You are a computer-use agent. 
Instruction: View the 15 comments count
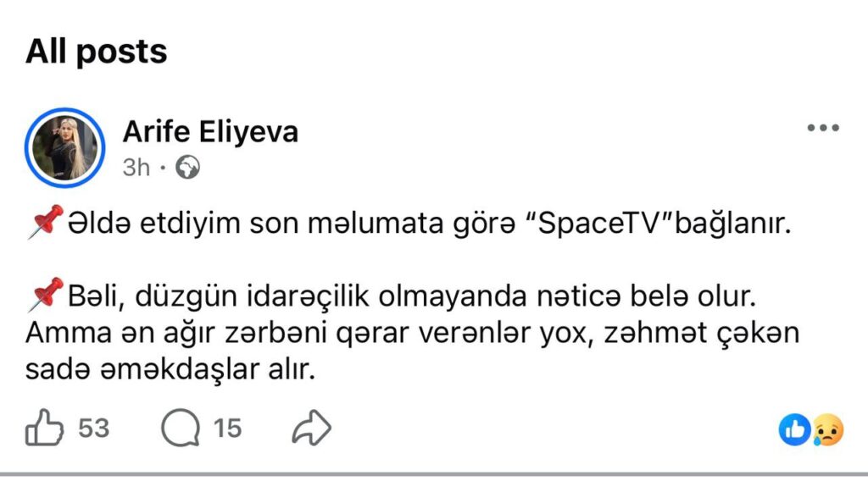(x=227, y=429)
